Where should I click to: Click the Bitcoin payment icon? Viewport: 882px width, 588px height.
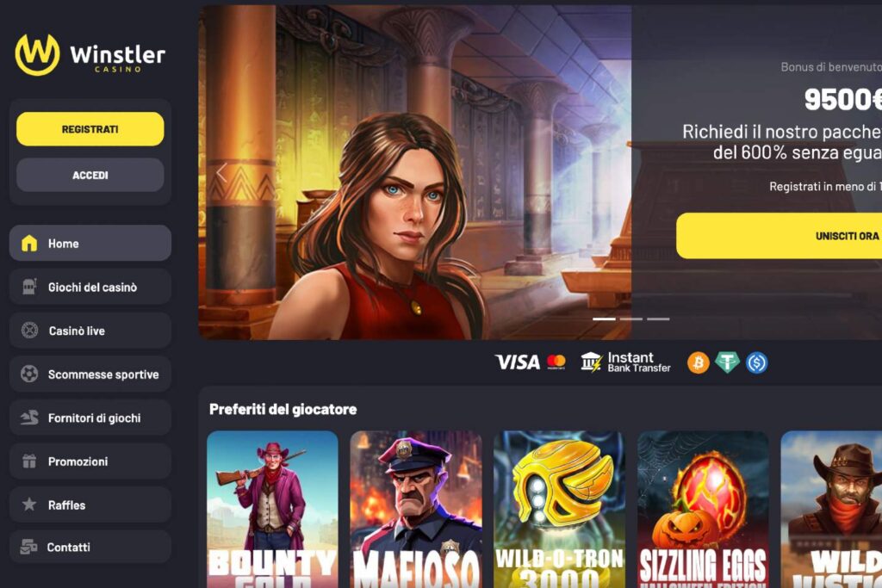[698, 362]
